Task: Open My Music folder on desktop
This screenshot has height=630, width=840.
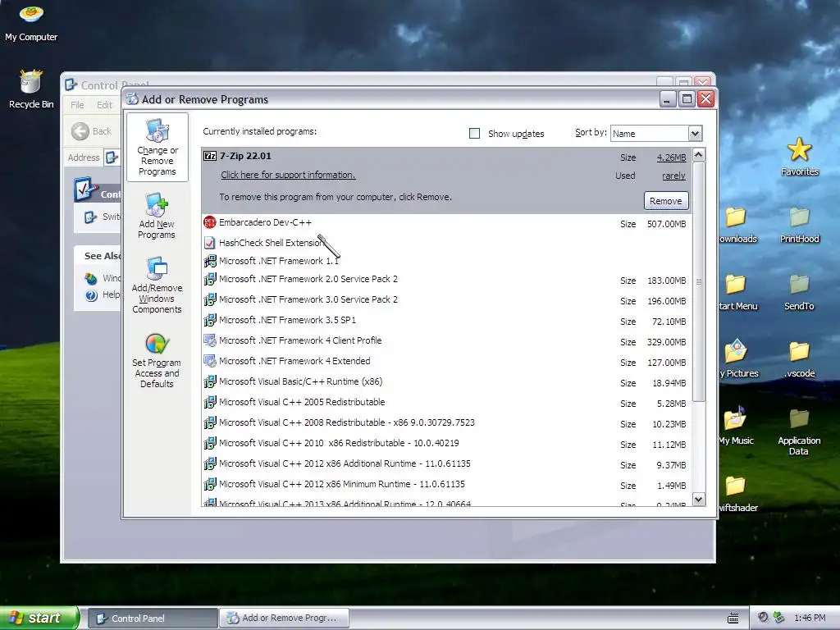Action: point(736,426)
